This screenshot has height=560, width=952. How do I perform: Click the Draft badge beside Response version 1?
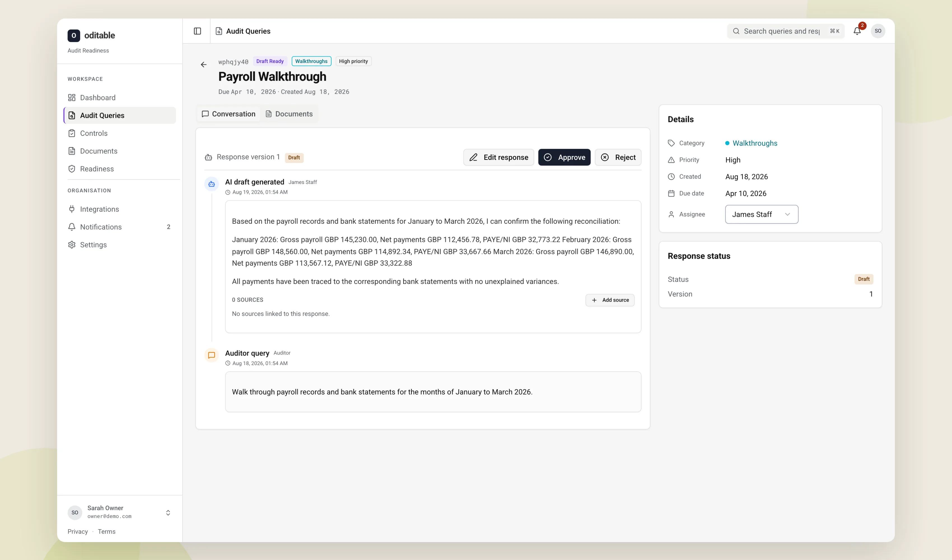click(294, 158)
